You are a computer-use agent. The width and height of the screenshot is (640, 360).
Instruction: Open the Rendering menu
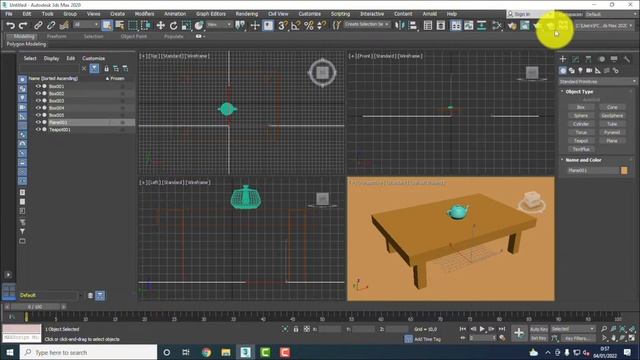pyautogui.click(x=247, y=14)
